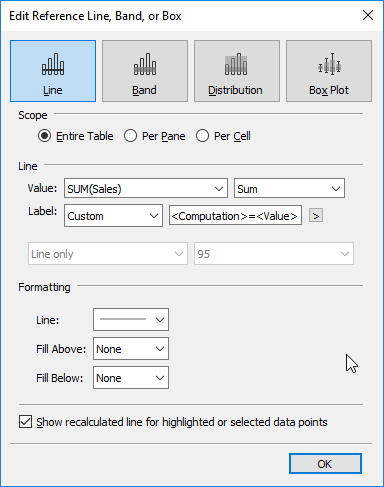Click the insert field arrow button

click(x=316, y=216)
